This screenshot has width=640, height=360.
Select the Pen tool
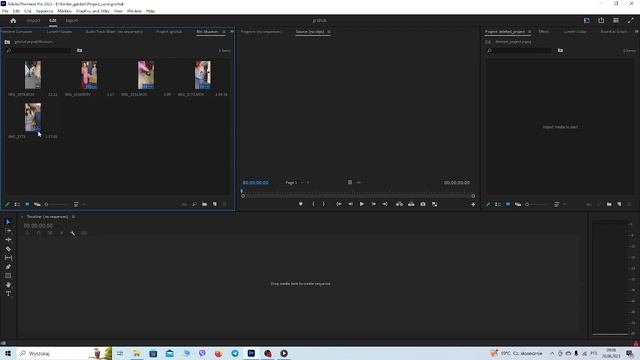coord(8,267)
